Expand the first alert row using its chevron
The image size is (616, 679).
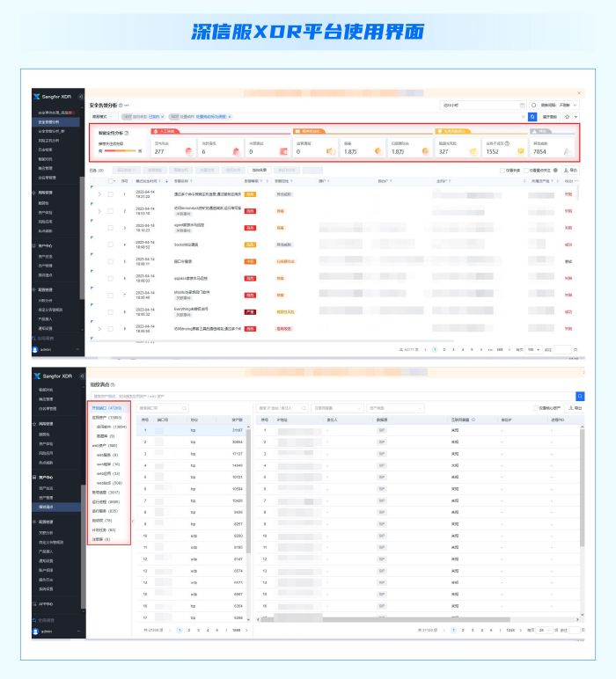(x=99, y=194)
